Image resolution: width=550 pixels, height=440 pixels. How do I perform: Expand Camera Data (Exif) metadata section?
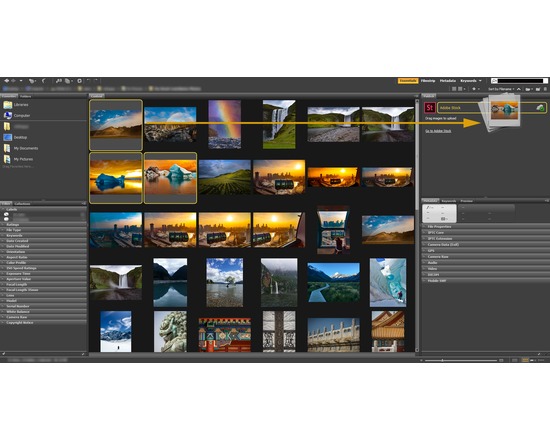pos(485,245)
